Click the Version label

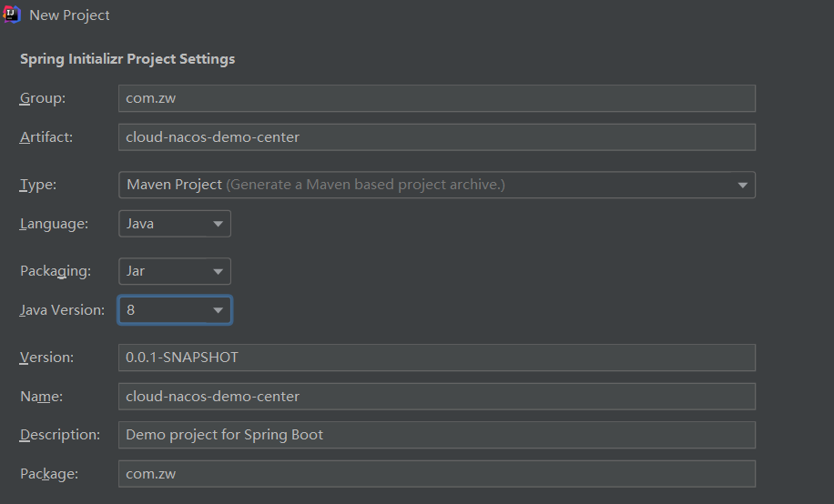pos(46,358)
